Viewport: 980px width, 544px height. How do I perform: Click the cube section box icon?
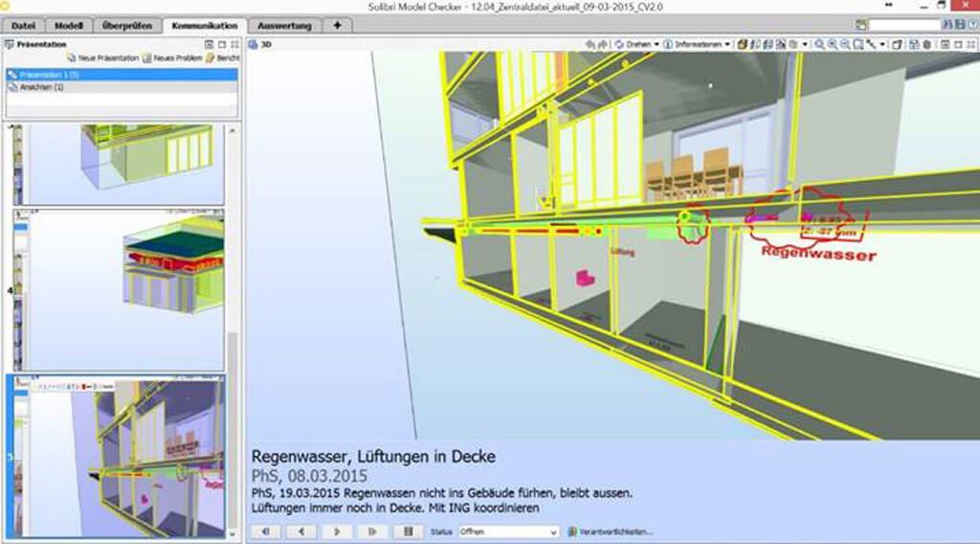(x=898, y=44)
